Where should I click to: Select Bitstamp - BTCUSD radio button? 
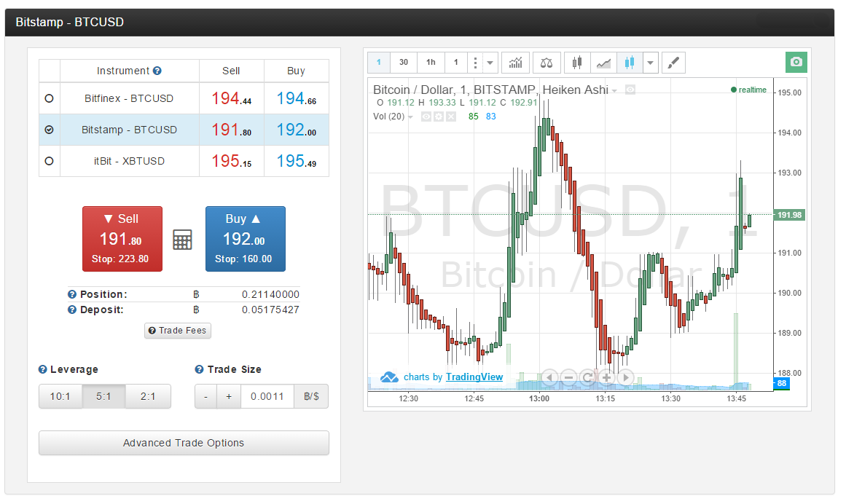49,130
